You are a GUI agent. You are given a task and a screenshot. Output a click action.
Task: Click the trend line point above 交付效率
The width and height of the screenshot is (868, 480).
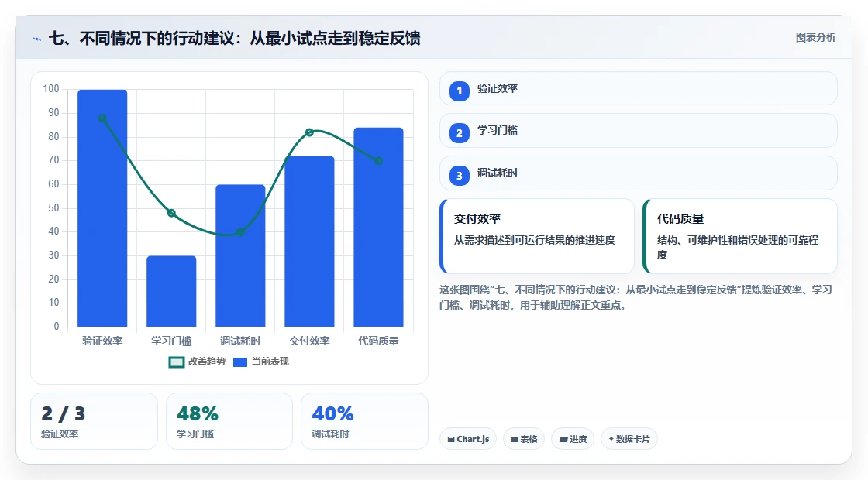pos(309,132)
